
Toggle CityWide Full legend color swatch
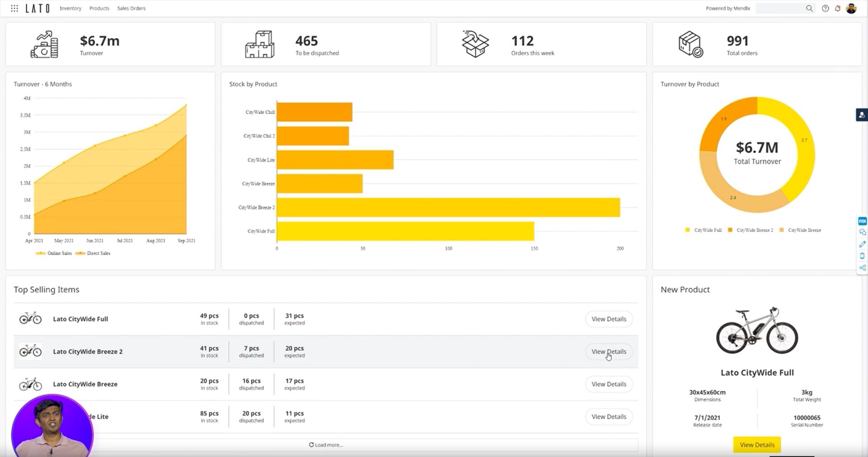pyautogui.click(x=688, y=230)
